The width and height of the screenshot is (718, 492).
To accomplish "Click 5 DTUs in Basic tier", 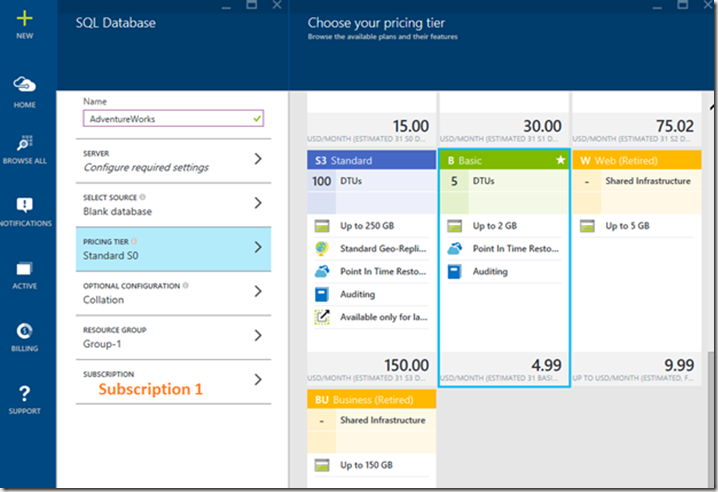I will coord(504,181).
